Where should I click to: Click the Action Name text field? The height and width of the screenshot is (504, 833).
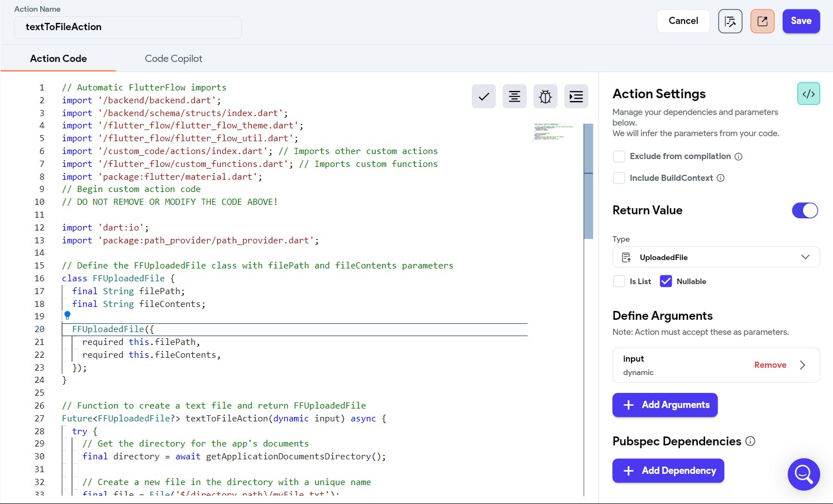pos(128,27)
